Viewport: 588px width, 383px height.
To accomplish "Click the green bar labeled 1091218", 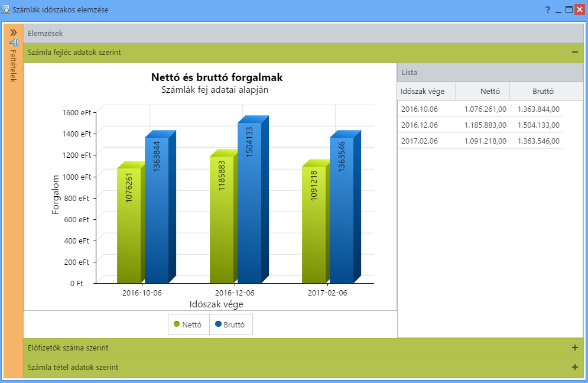I will coord(314,225).
